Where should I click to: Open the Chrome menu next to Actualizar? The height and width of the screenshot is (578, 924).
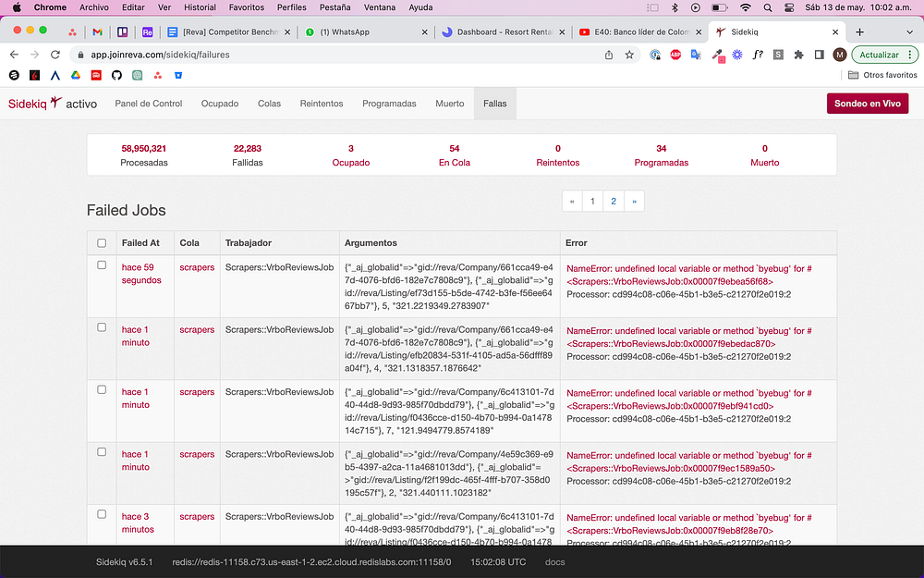pos(910,55)
